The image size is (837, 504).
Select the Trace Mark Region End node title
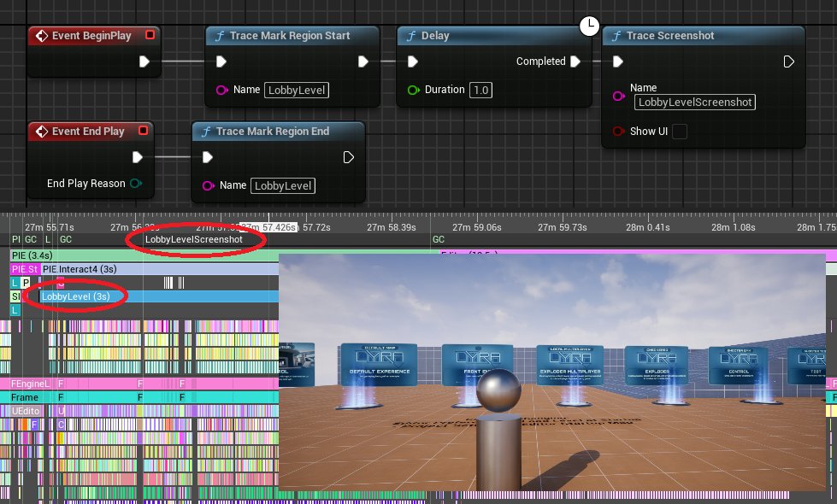[x=273, y=132]
